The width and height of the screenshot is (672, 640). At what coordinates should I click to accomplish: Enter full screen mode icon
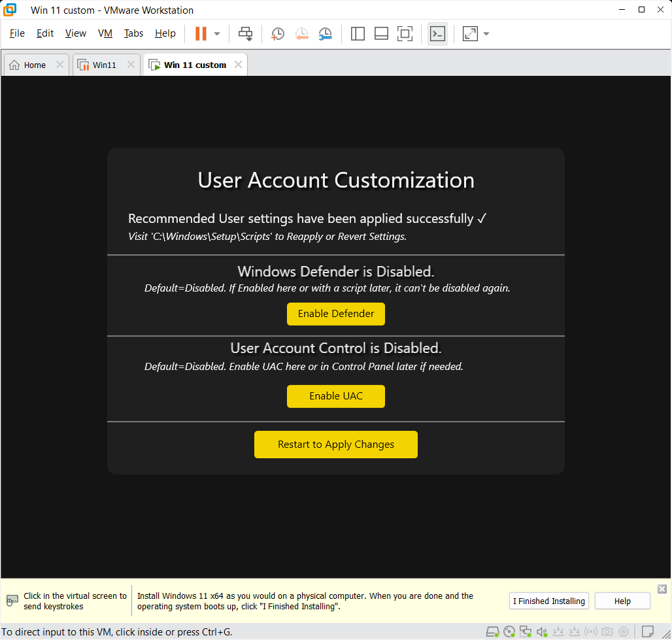click(405, 33)
